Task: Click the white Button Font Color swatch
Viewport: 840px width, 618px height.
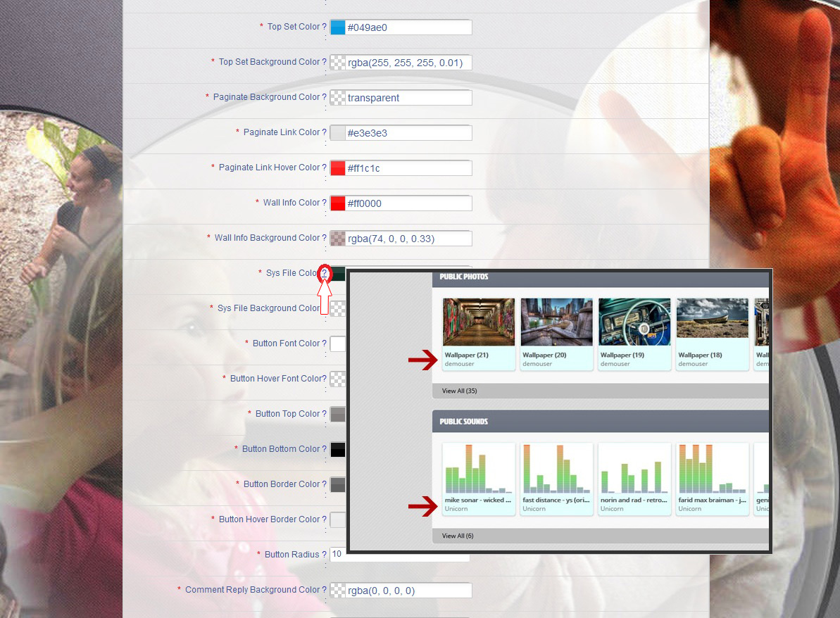Action: point(338,344)
